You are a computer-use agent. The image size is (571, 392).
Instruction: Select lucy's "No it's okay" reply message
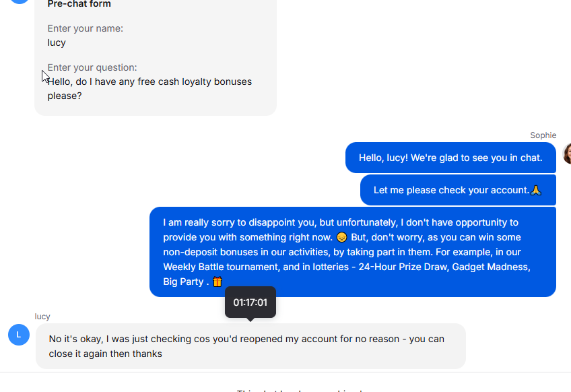[250, 346]
